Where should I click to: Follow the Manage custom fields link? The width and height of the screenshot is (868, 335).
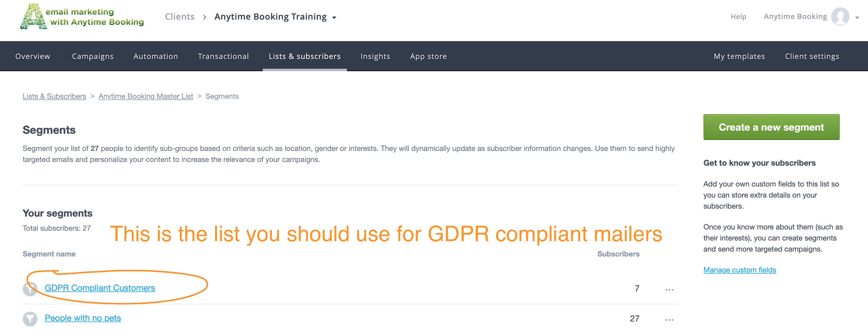[740, 270]
